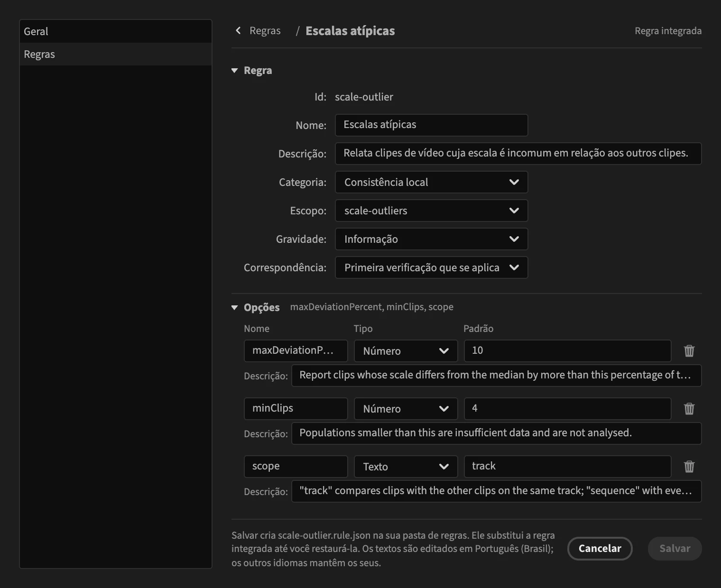Open the Regras breadcrumb link
The image size is (721, 588).
point(265,31)
